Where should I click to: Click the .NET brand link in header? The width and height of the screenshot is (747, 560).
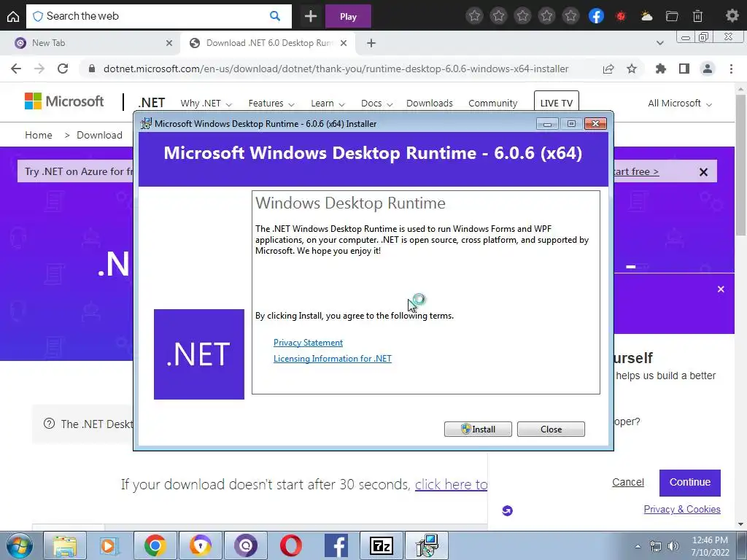click(x=151, y=103)
